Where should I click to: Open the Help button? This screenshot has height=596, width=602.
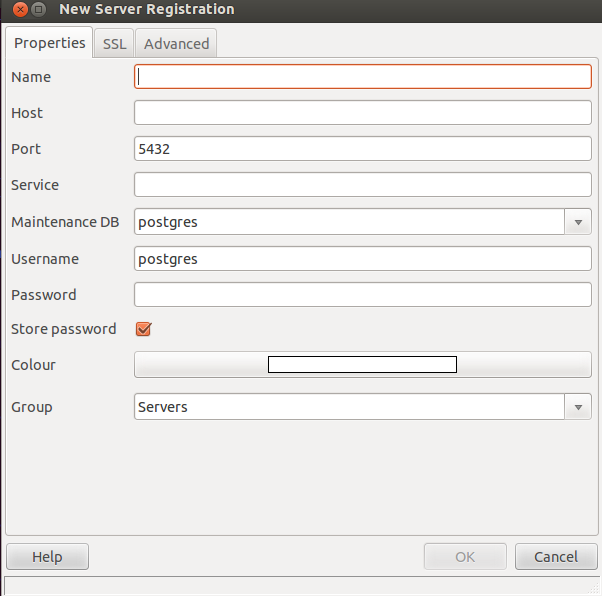tap(47, 556)
